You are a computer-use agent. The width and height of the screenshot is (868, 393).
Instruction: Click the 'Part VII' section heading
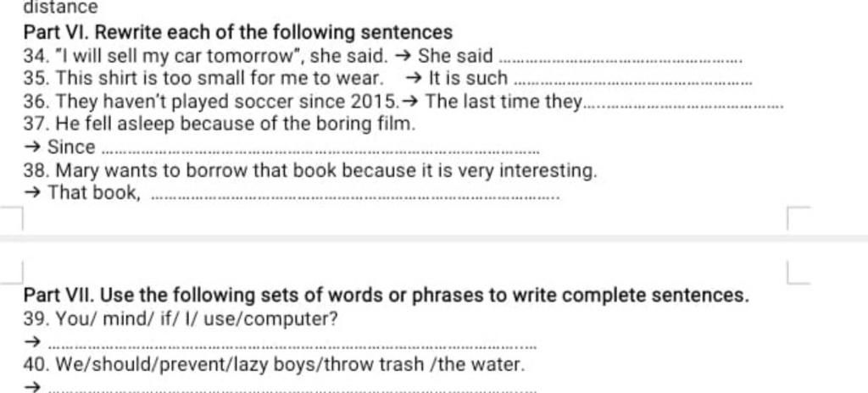[386, 295]
